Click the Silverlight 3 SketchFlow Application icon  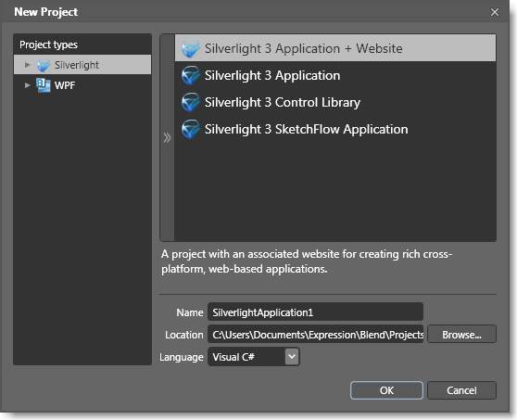coord(190,129)
